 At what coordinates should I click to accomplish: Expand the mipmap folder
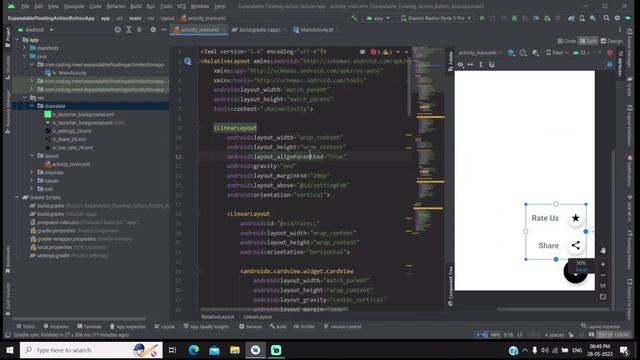pos(32,172)
